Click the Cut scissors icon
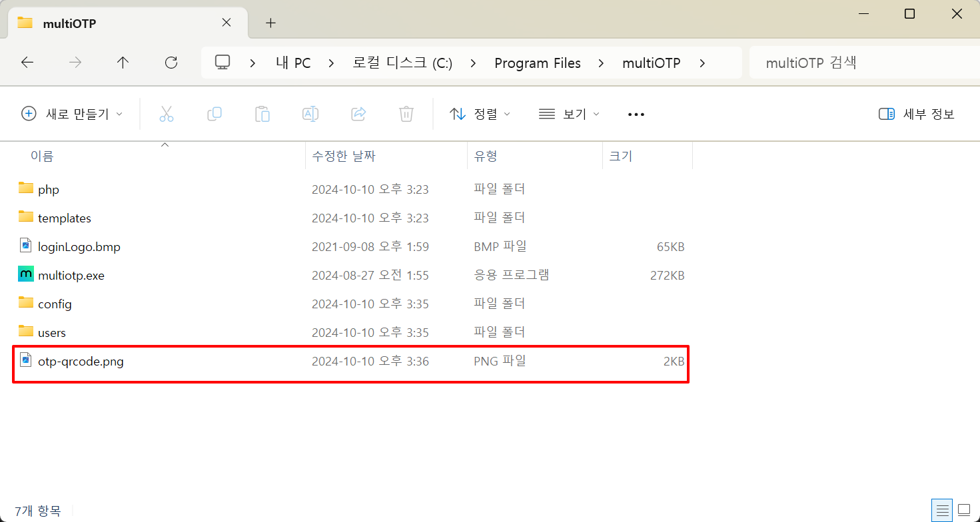Image resolution: width=980 pixels, height=522 pixels. [167, 114]
